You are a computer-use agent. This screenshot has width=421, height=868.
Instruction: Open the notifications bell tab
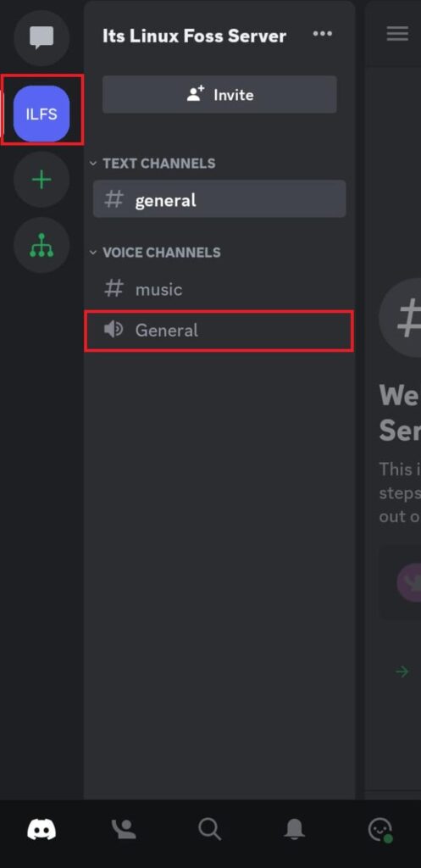[295, 829]
